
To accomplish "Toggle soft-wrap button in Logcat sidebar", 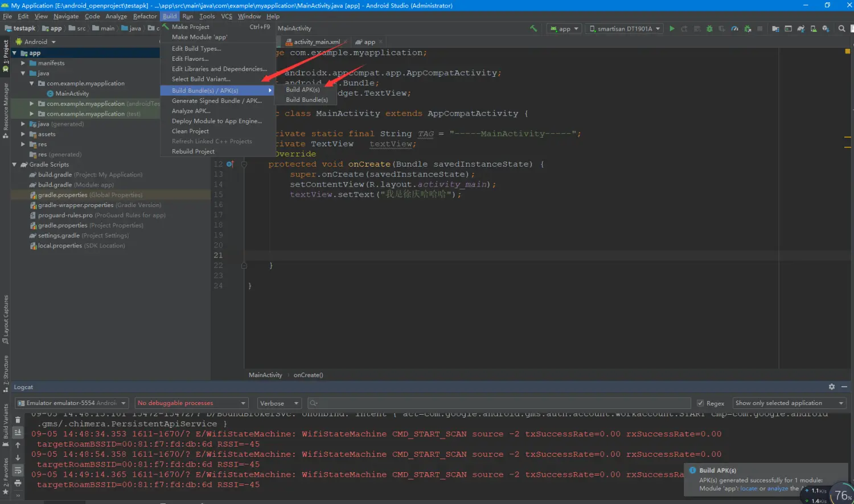I will [18, 470].
